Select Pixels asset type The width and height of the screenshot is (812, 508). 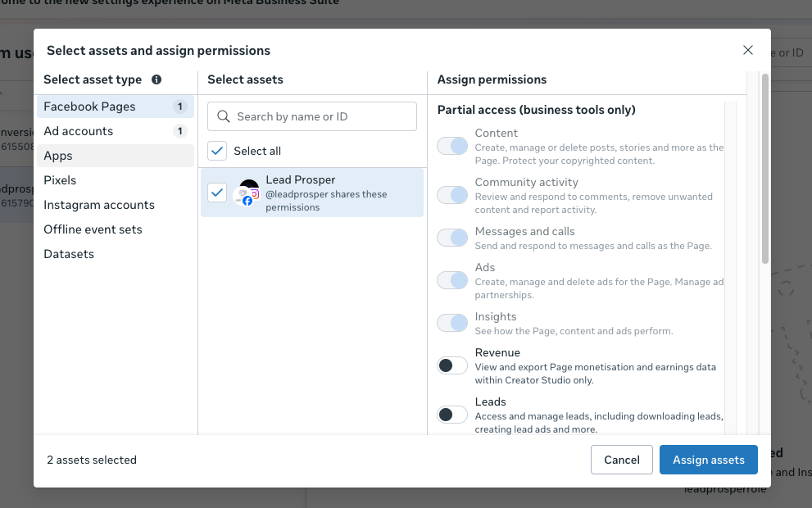(x=116, y=180)
